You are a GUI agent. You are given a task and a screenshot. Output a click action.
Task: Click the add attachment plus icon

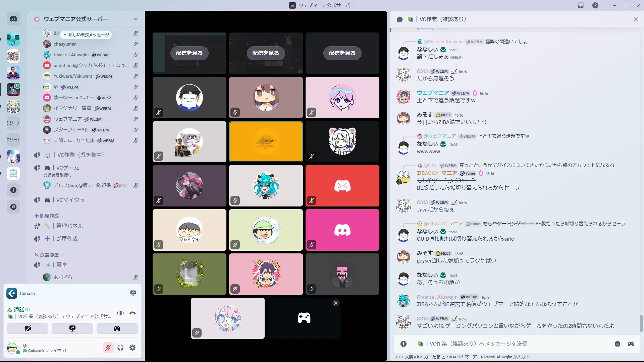404,344
